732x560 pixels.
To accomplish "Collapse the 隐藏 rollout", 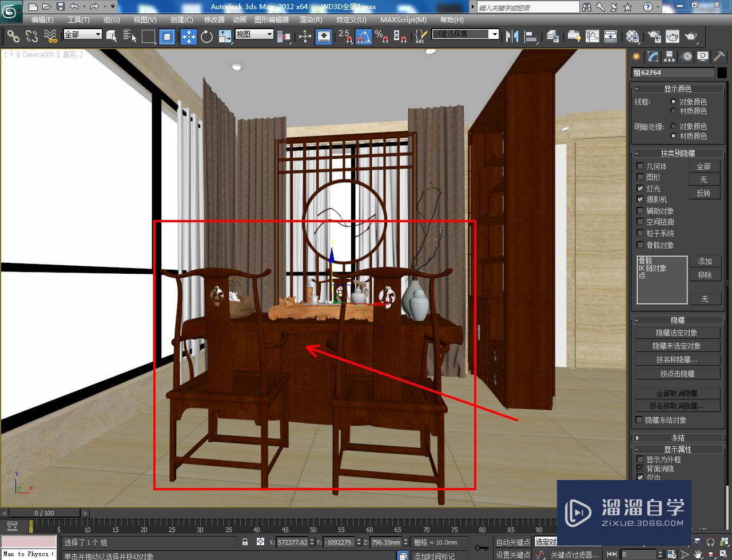I will (x=678, y=320).
